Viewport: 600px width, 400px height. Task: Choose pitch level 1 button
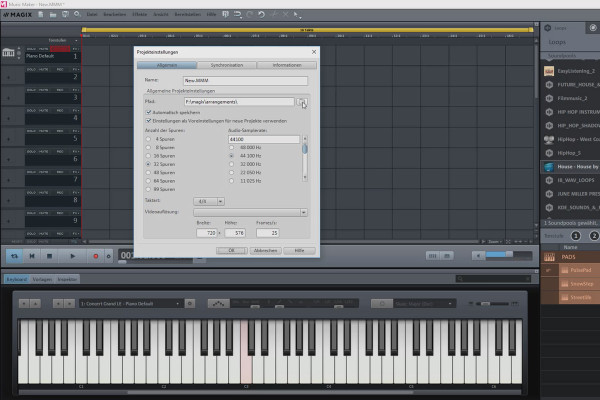click(x=576, y=236)
